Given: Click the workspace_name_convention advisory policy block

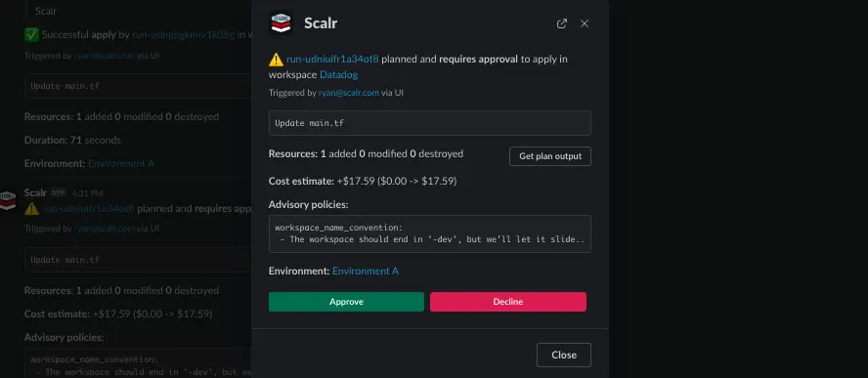Looking at the screenshot, I should 429,233.
